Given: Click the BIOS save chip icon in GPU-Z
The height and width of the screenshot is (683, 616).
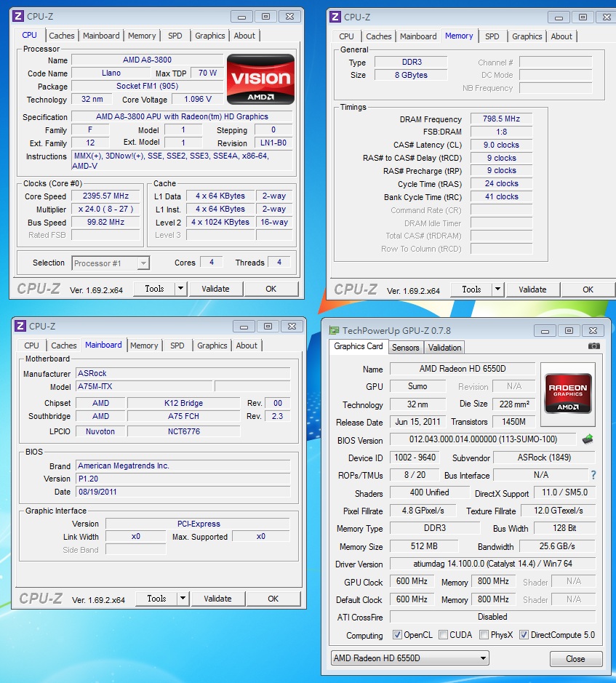Looking at the screenshot, I should (x=588, y=439).
